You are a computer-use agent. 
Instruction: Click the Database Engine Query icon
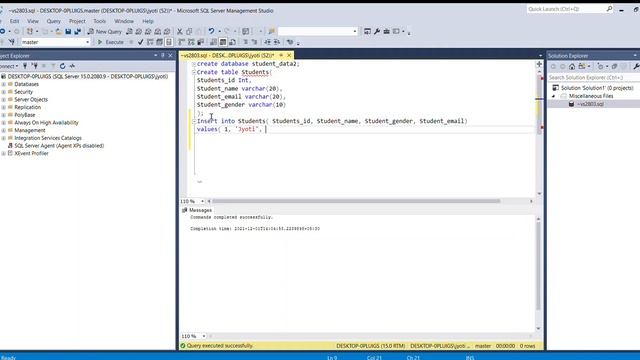[129, 31]
